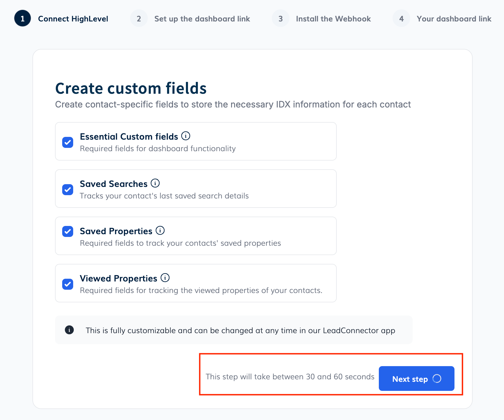Click the dark info icon in the LeadConnector notice

[x=69, y=330]
